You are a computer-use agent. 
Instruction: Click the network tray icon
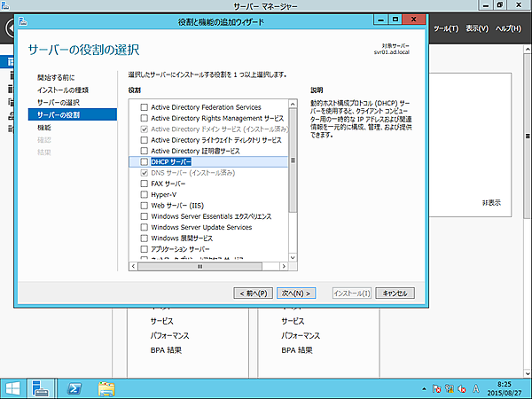[450, 389]
